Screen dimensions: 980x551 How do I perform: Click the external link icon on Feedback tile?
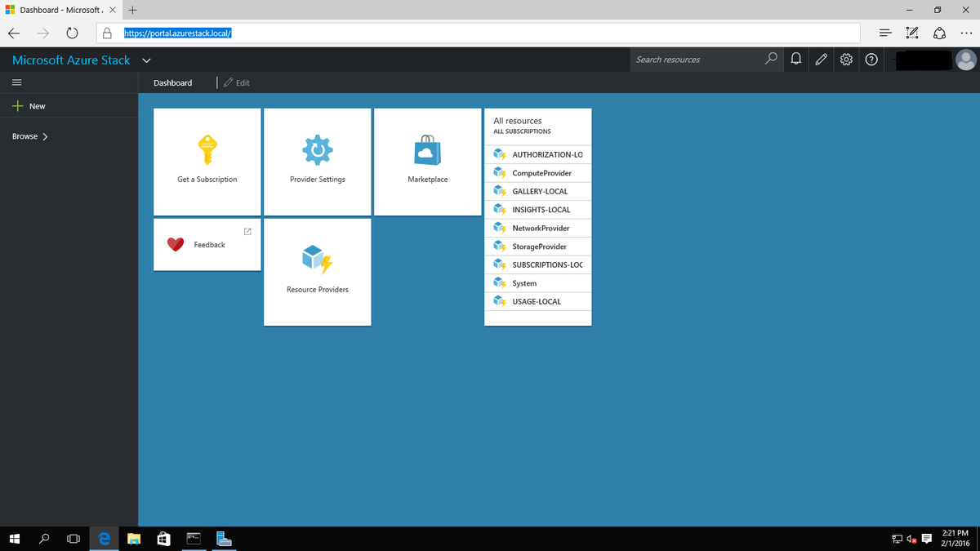point(247,232)
